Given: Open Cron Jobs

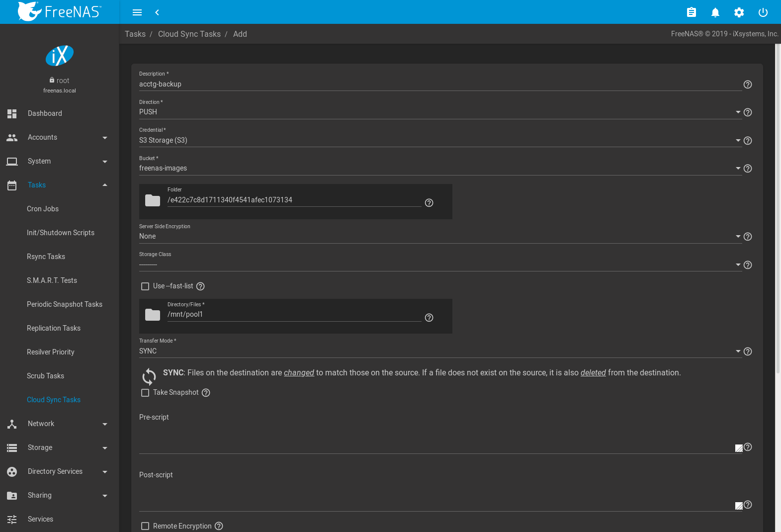Looking at the screenshot, I should tap(60, 209).
